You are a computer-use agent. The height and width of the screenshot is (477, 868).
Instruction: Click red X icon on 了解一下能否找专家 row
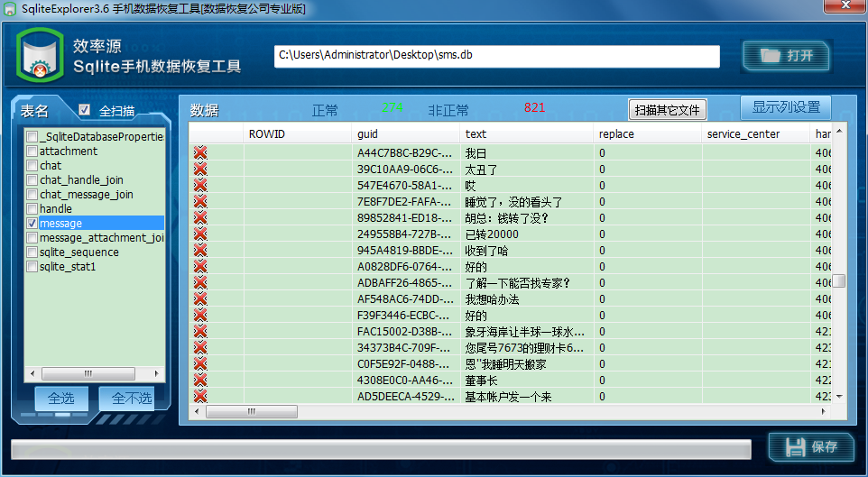click(199, 283)
